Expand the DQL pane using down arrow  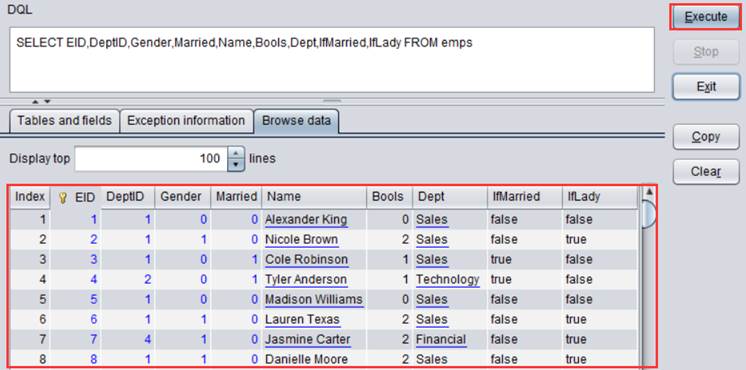coord(47,101)
